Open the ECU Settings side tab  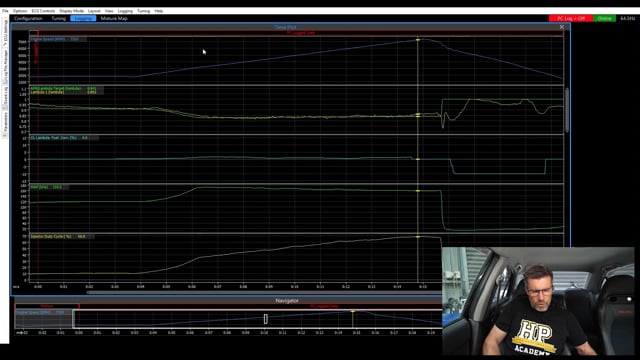5,33
